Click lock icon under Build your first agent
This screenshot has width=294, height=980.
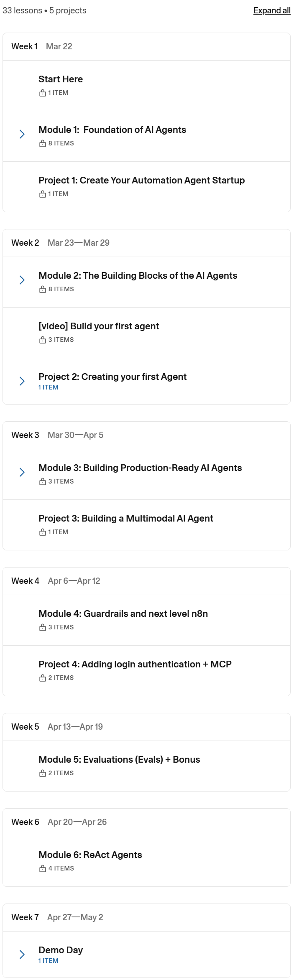tap(42, 340)
